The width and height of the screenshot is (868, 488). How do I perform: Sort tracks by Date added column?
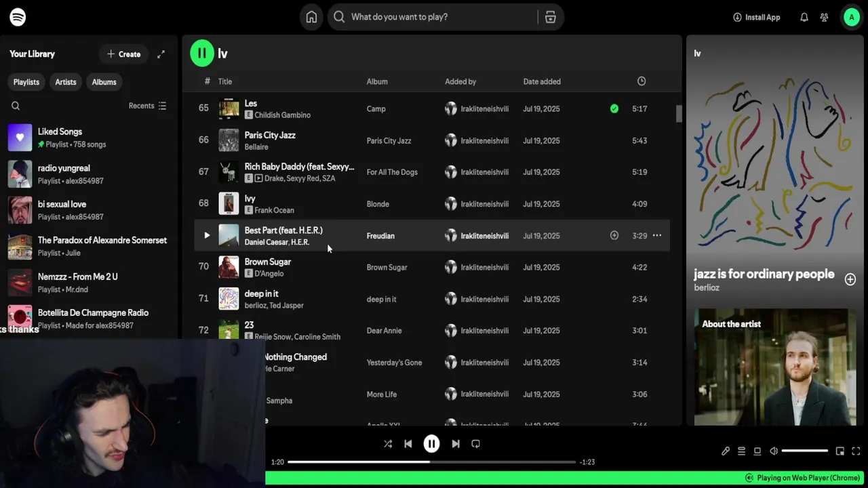point(542,81)
